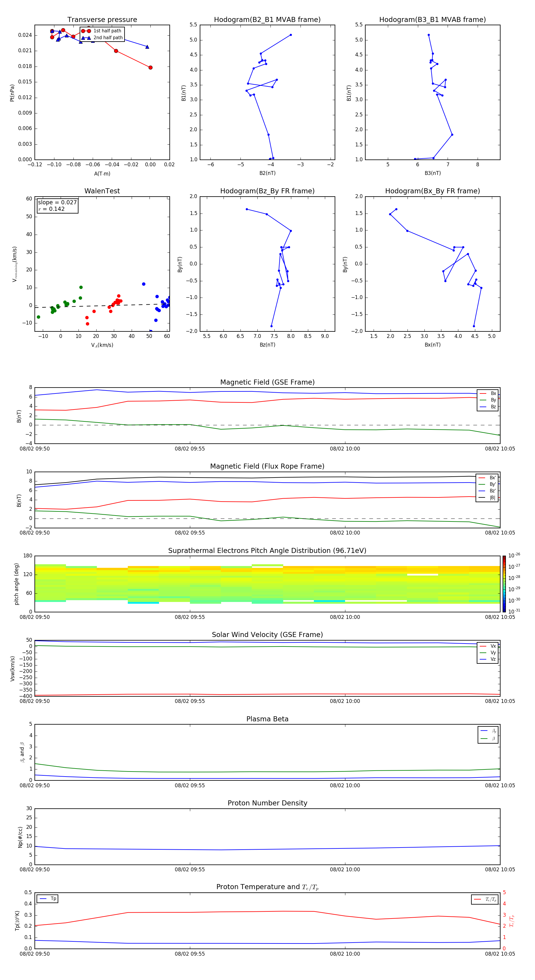
Task: Click the 'Solar Wind Velocity (GSE Frame)' title
Action: click(x=267, y=635)
